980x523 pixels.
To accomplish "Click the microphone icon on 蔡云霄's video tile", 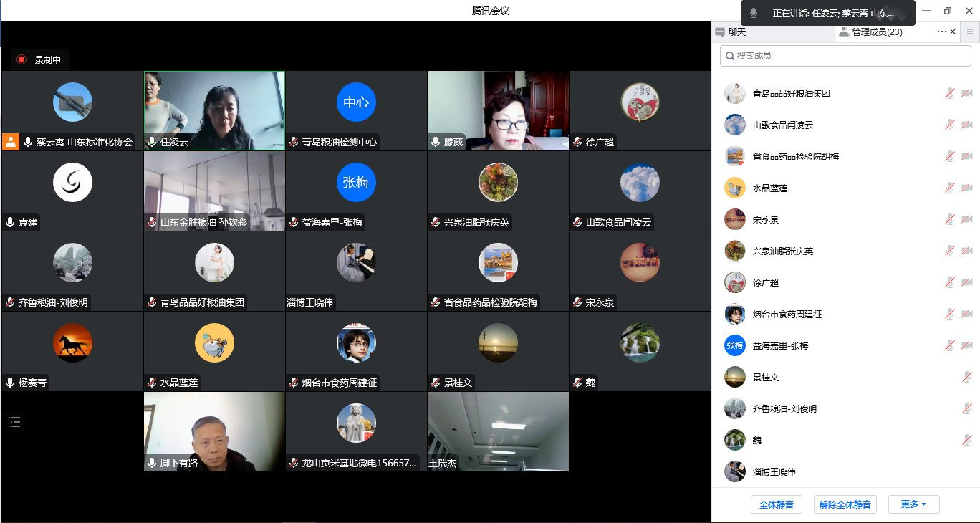I will (27, 142).
